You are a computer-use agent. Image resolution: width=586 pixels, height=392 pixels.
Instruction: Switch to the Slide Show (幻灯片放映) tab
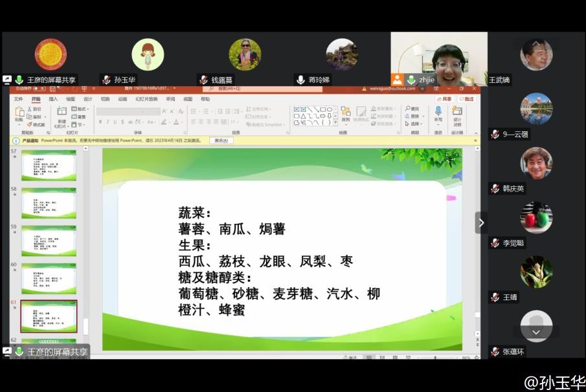(x=146, y=99)
